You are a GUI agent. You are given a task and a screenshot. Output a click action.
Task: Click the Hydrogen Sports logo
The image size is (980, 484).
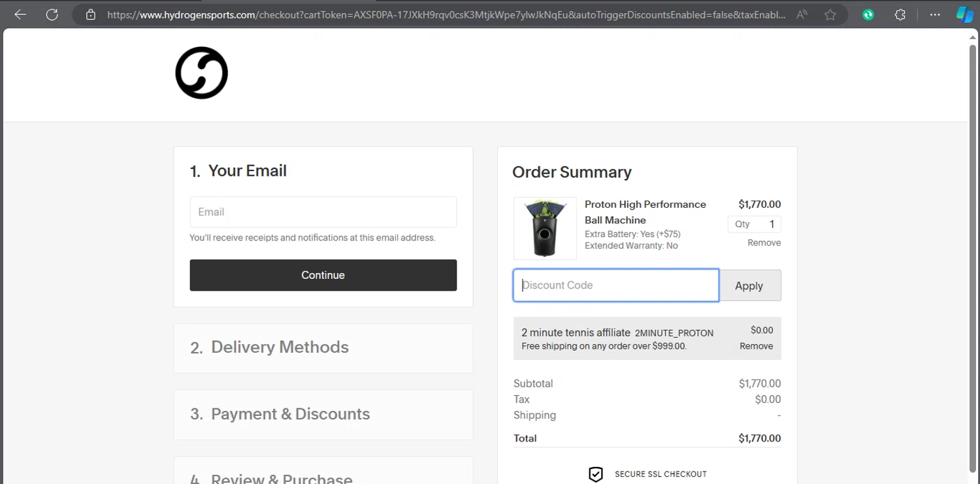pos(201,73)
